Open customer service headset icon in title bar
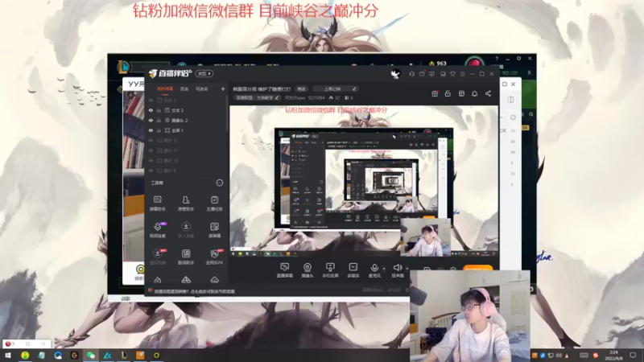644x362 pixels. 411,74
